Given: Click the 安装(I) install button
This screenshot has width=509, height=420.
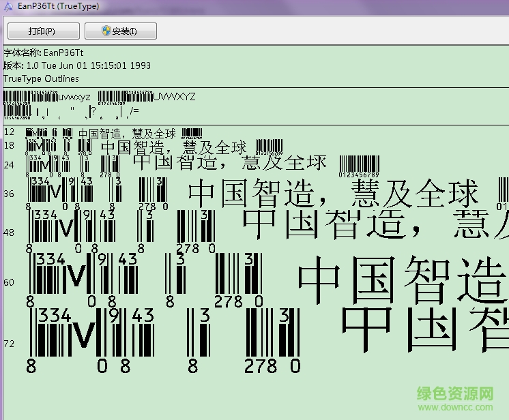Looking at the screenshot, I should 121,31.
